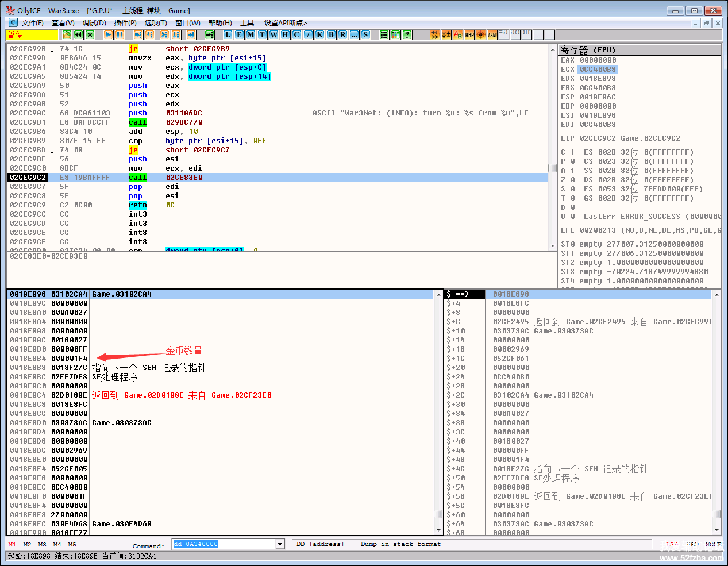Open the Run trace window (...)
This screenshot has height=566, width=728.
click(x=355, y=34)
